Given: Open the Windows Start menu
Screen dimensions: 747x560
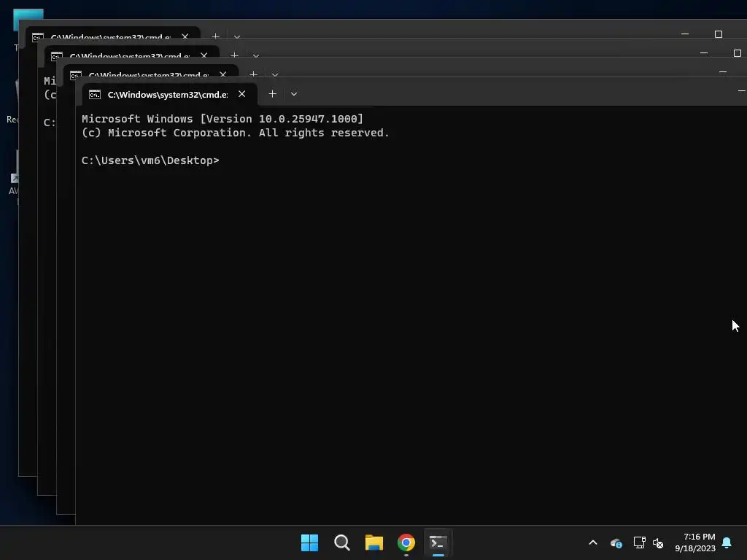Looking at the screenshot, I should 309,542.
